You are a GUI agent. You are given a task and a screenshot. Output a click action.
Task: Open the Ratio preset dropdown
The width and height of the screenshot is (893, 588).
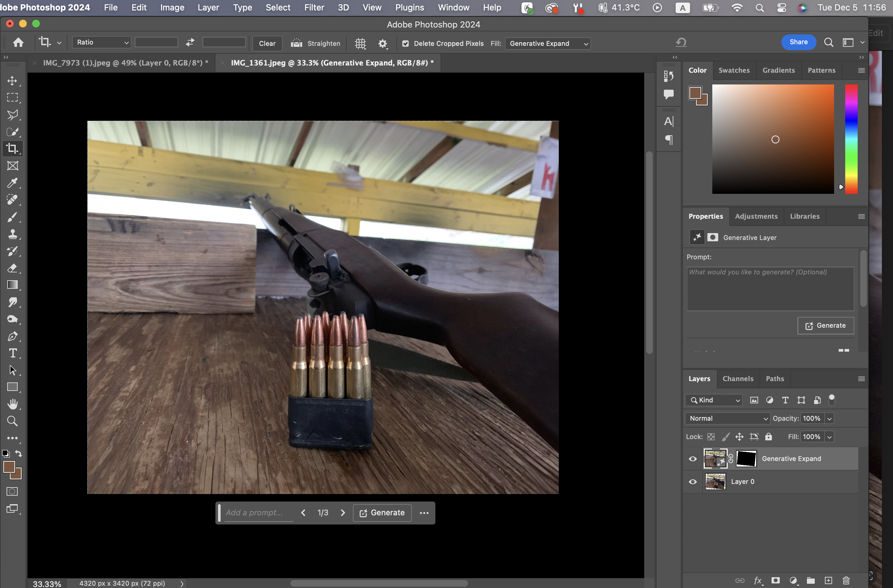point(102,43)
